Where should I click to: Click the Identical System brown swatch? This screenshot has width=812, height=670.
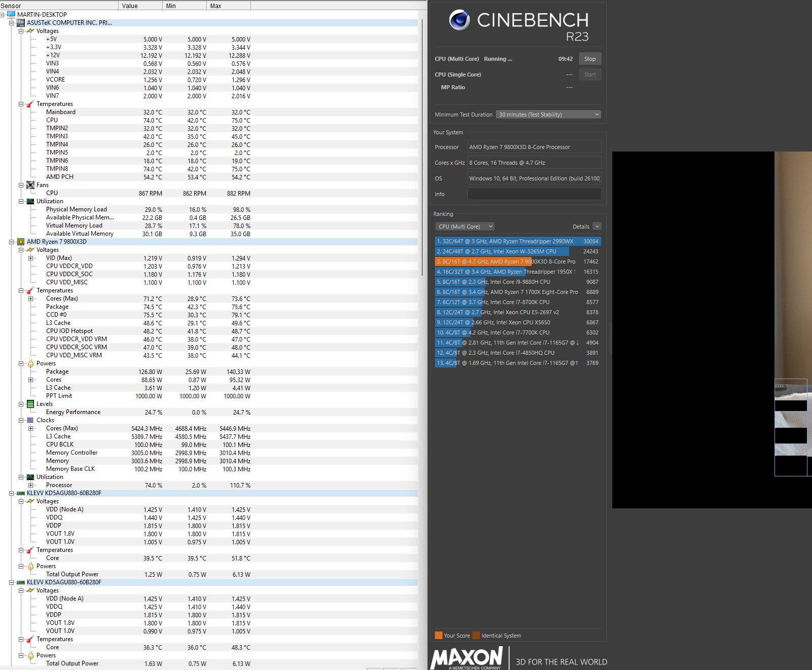click(x=476, y=636)
